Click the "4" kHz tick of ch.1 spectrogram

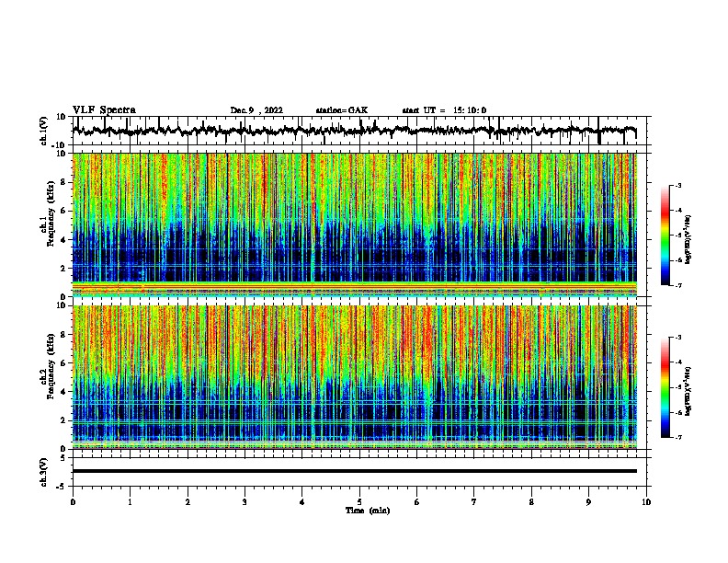[64, 240]
